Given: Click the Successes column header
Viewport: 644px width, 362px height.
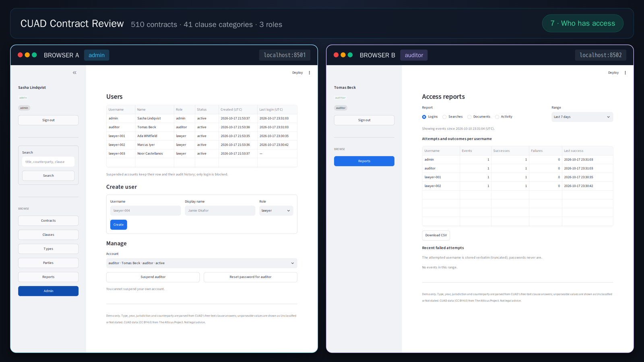Looking at the screenshot, I should click(x=510, y=151).
